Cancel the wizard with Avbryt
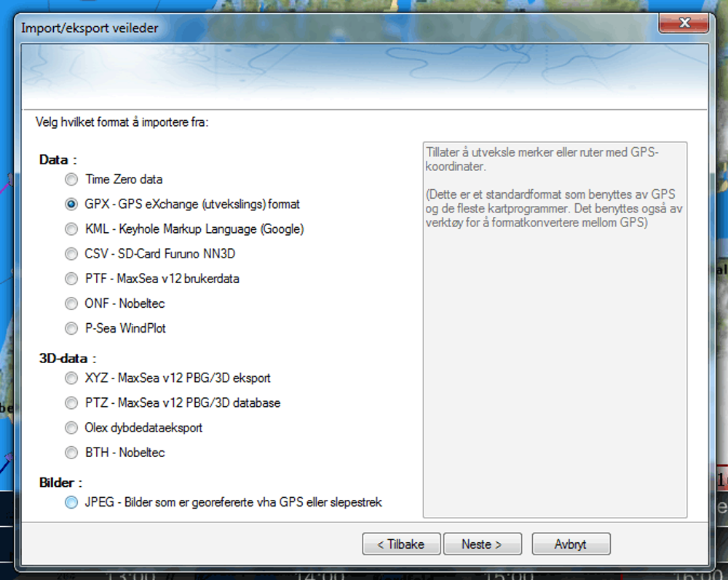Viewport: 728px width, 580px height. click(x=571, y=544)
